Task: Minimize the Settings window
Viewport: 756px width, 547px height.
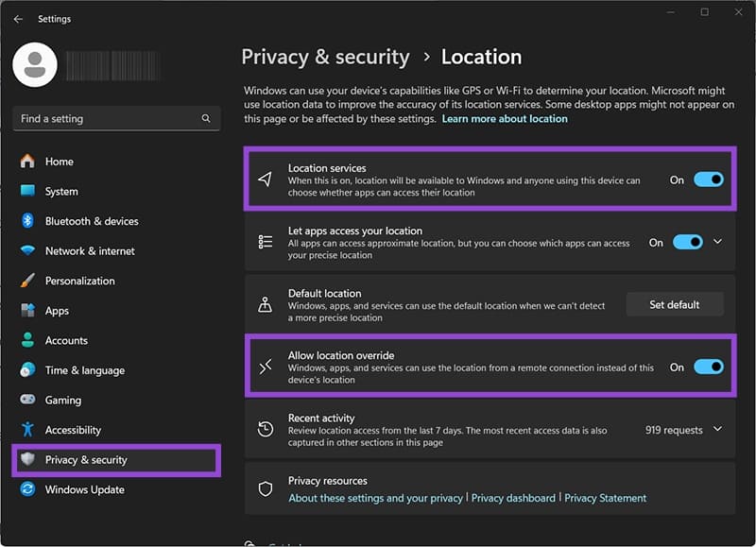Action: click(x=671, y=12)
